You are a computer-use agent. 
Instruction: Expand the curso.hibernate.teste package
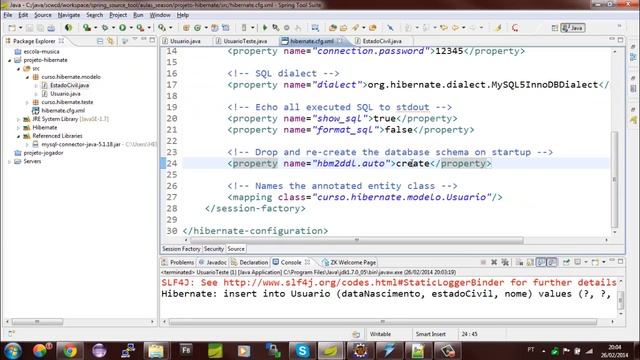[x=27, y=102]
